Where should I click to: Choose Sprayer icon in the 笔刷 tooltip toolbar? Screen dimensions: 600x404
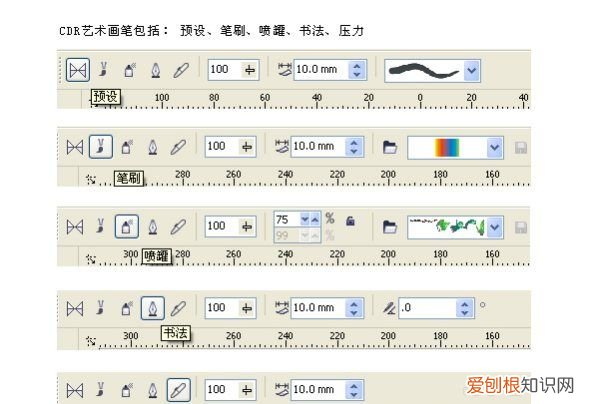click(x=127, y=147)
